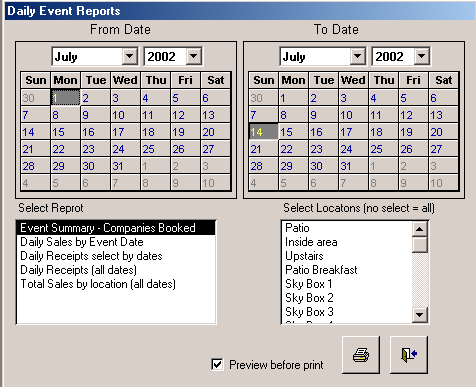476x387 pixels.
Task: Click the exit door icon button
Action: pos(409,355)
